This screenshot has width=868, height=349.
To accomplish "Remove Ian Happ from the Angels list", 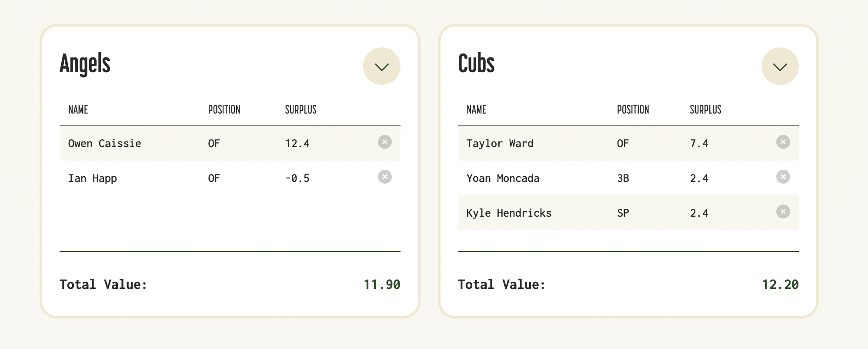I will [384, 177].
